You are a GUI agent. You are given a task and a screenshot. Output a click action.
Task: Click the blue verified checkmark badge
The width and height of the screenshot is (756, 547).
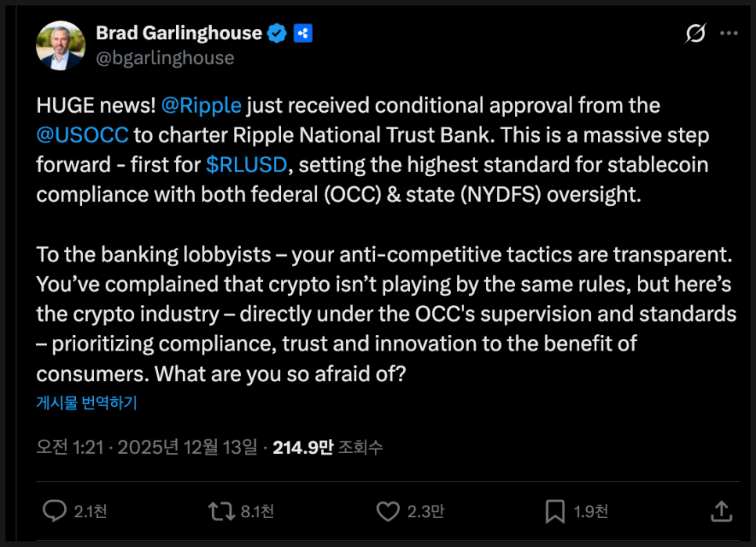click(277, 33)
